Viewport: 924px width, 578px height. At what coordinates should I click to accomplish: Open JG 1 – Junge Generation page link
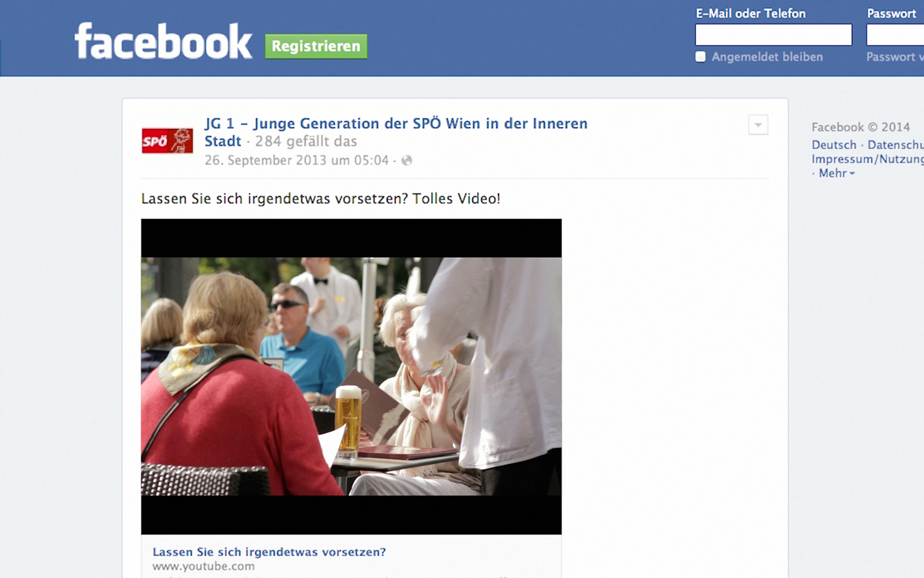[396, 123]
